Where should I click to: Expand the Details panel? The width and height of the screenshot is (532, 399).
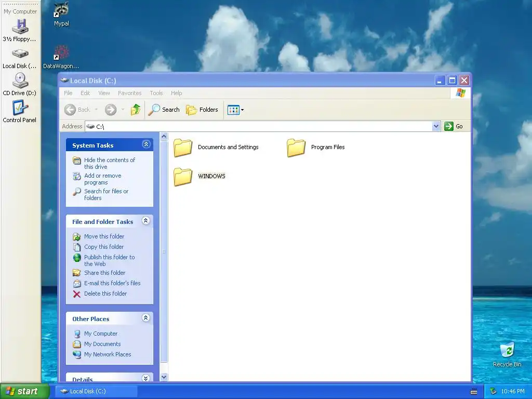tap(146, 378)
